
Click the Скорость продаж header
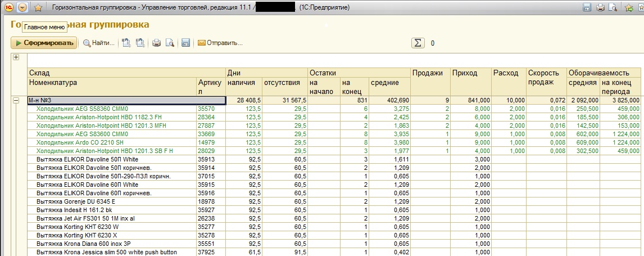547,82
